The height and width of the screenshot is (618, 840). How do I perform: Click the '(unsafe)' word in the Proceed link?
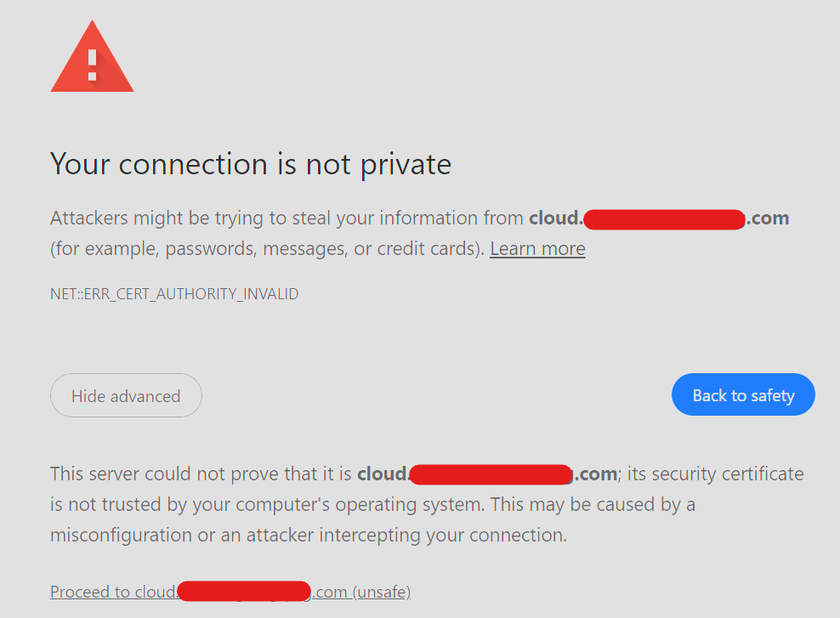(x=382, y=592)
